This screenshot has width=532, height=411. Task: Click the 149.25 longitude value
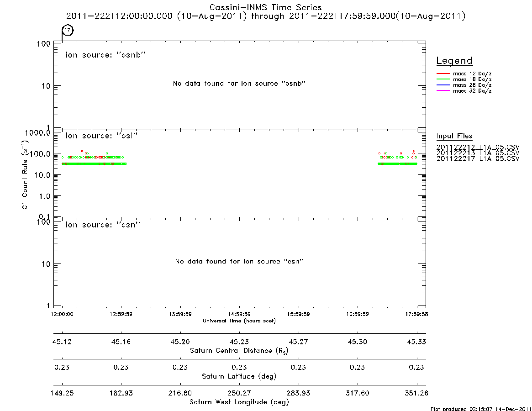62,393
